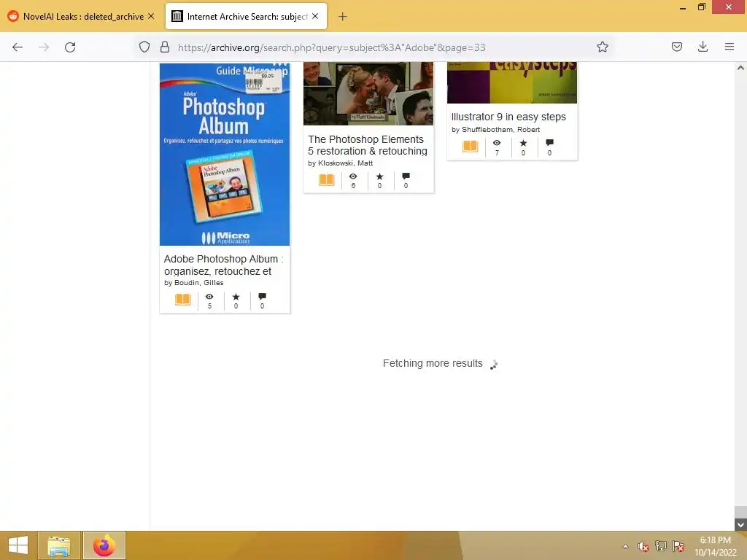
Task: Close the NovelAI Leaks tab
Action: [151, 16]
